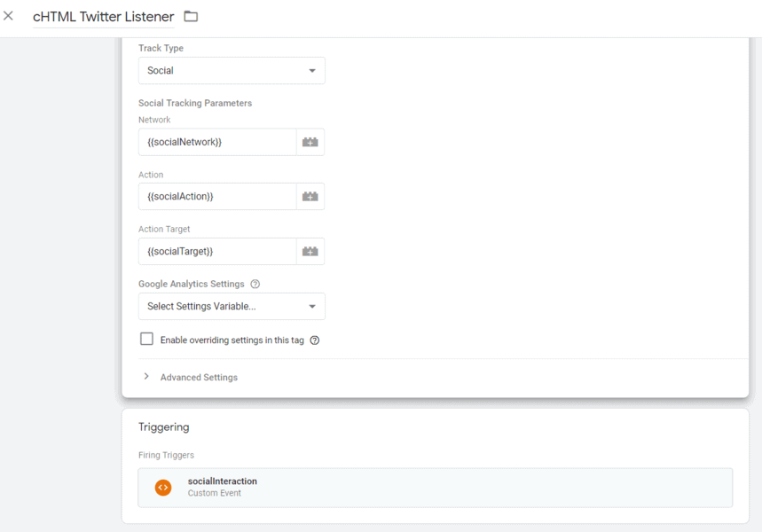Click the Action Target input field
Image resolution: width=762 pixels, height=532 pixels.
pyautogui.click(x=217, y=251)
